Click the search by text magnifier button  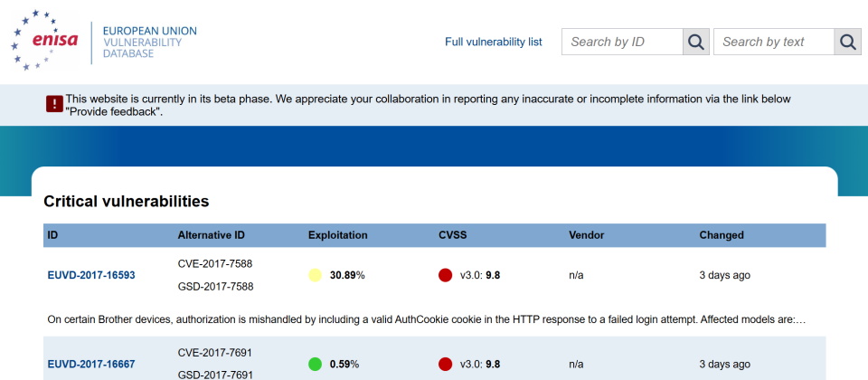(x=847, y=42)
